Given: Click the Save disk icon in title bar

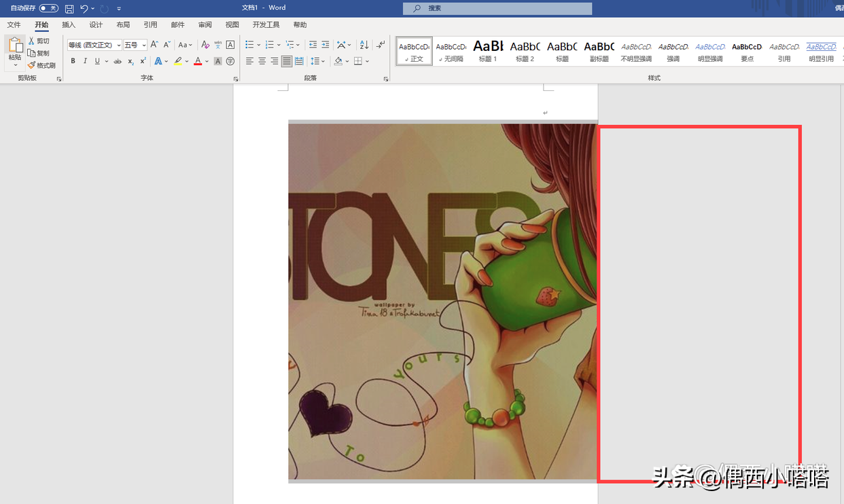Looking at the screenshot, I should point(69,8).
